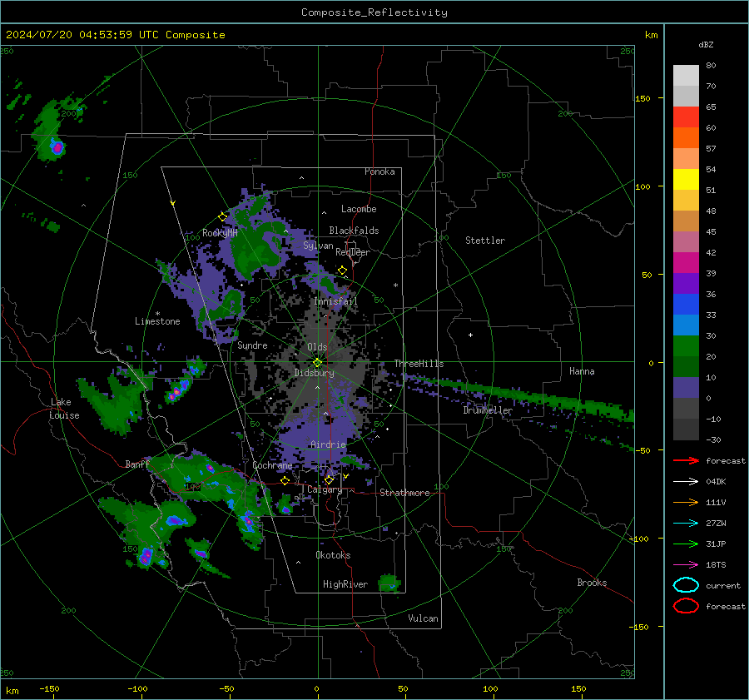Image resolution: width=749 pixels, height=700 pixels.
Task: Click the Olds town label
Action: 317,347
